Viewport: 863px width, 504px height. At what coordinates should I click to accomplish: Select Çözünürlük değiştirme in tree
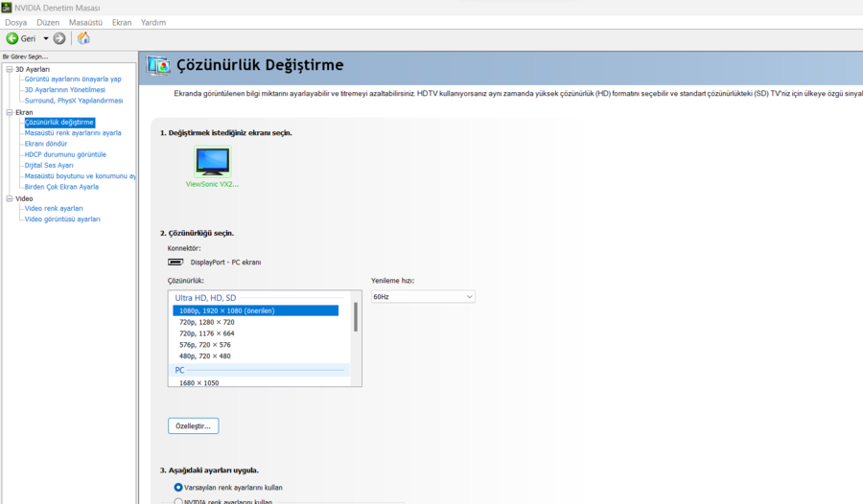tap(59, 122)
